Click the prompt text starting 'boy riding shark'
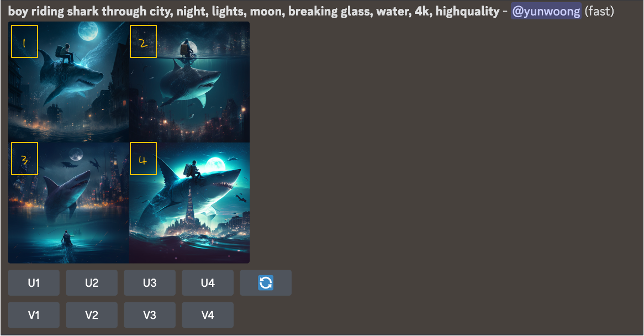Image resolution: width=644 pixels, height=336 pixels. pyautogui.click(x=254, y=11)
